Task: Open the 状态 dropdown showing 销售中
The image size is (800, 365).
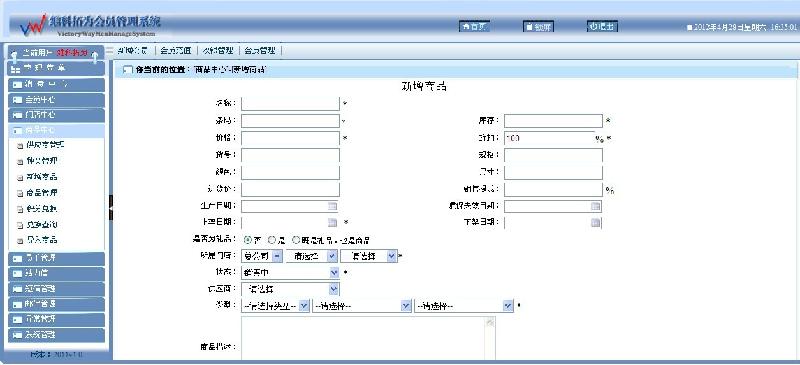Action: [290, 273]
